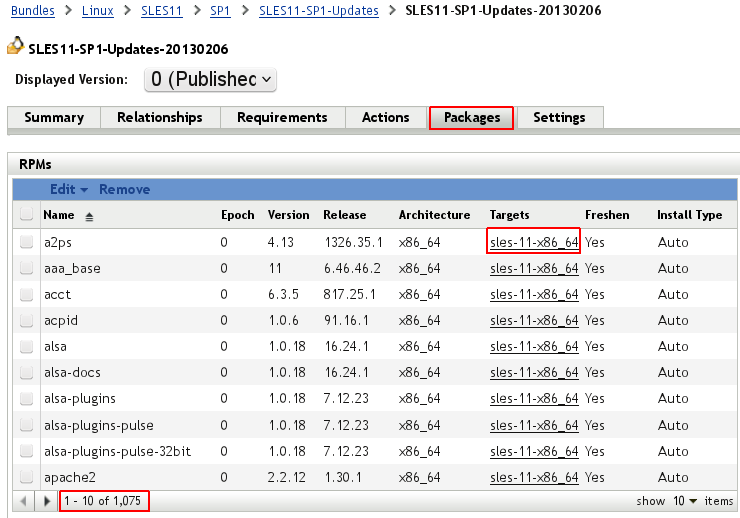Viewport: 740px width, 518px height.
Task: Select the acpid package name
Action: 60,320
